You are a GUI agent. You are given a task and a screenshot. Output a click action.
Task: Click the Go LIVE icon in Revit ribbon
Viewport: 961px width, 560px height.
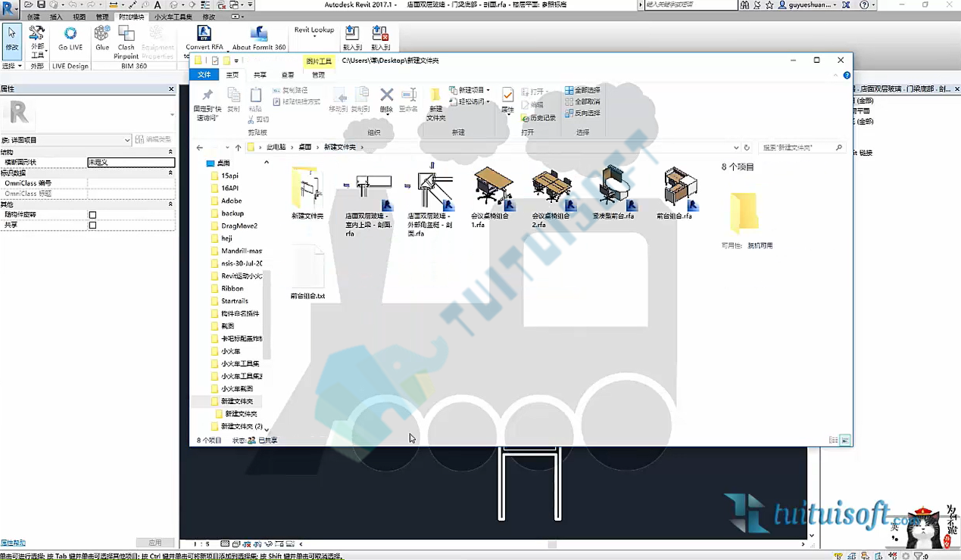(x=70, y=38)
